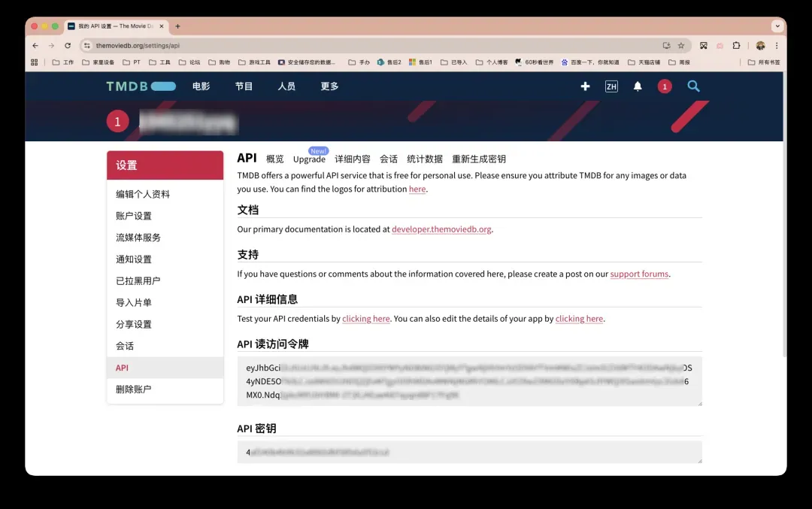Viewport: 812px width, 509px height.
Task: Open site information icon in address bar
Action: [87, 46]
